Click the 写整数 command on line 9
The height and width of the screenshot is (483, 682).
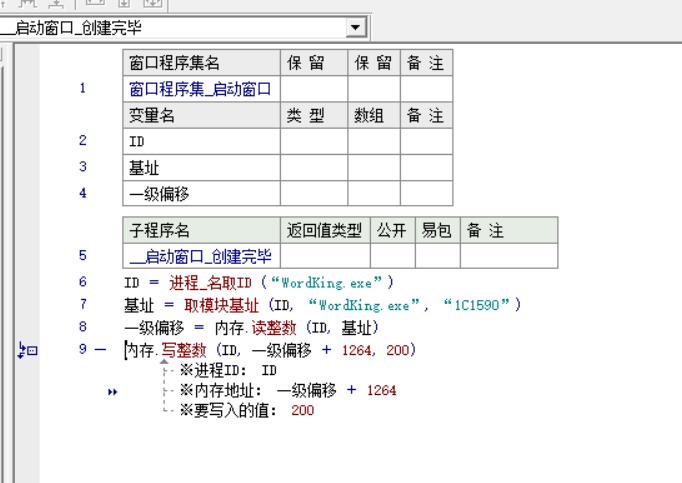(x=184, y=350)
